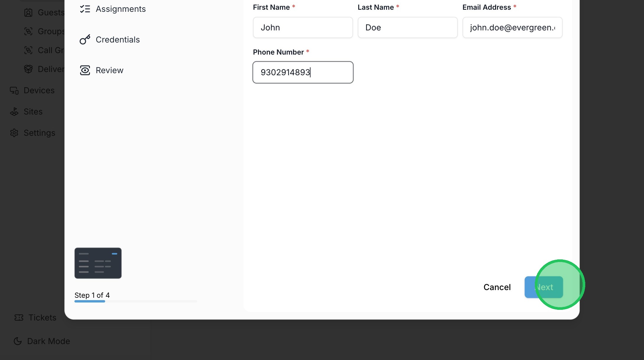Image resolution: width=644 pixels, height=360 pixels.
Task: Open the Assignments step
Action: tap(120, 9)
